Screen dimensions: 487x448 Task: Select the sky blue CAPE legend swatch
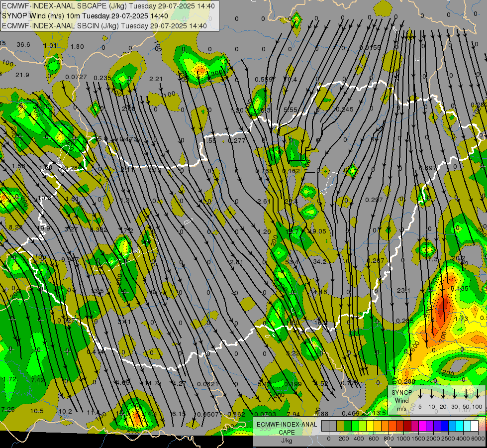click(x=452, y=426)
